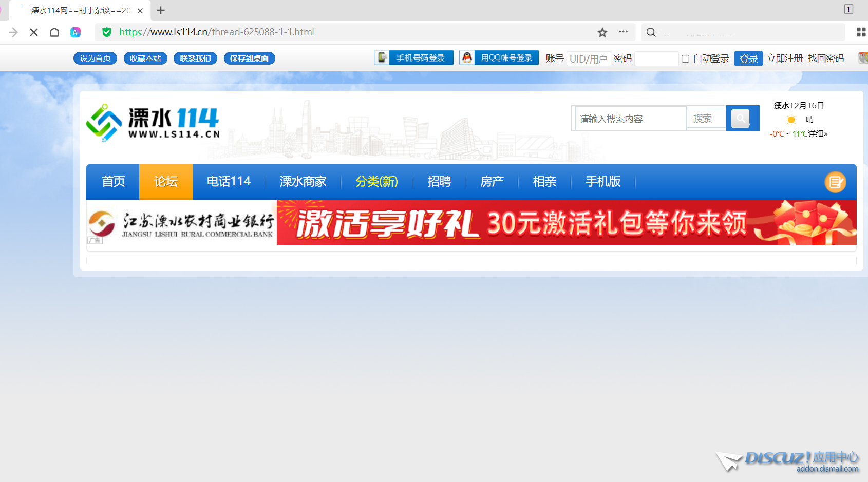Open the AI assistant icon

[x=76, y=32]
